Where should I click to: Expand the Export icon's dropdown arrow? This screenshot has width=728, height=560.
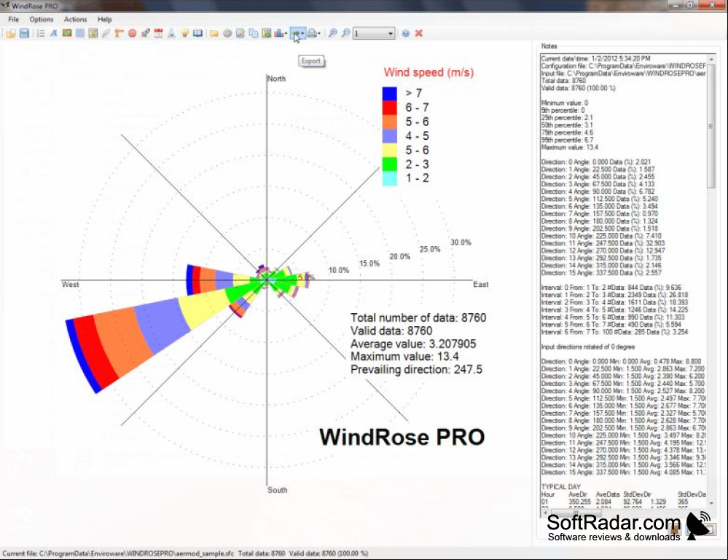click(x=302, y=33)
